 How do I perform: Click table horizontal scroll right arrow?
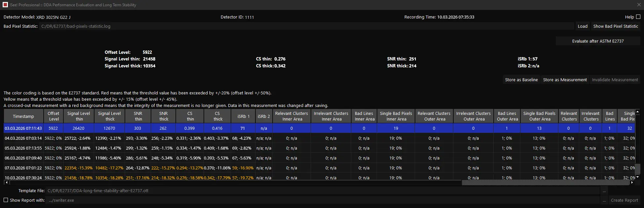point(632,182)
